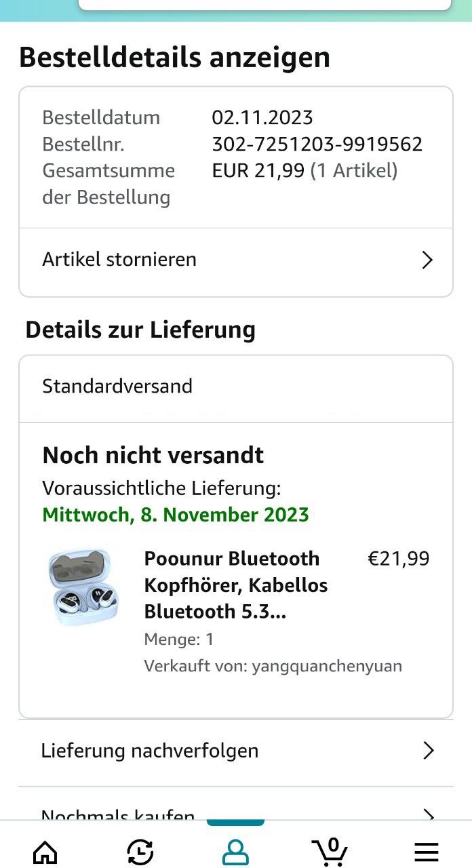
Task: Open the hamburger menu icon
Action: click(427, 852)
